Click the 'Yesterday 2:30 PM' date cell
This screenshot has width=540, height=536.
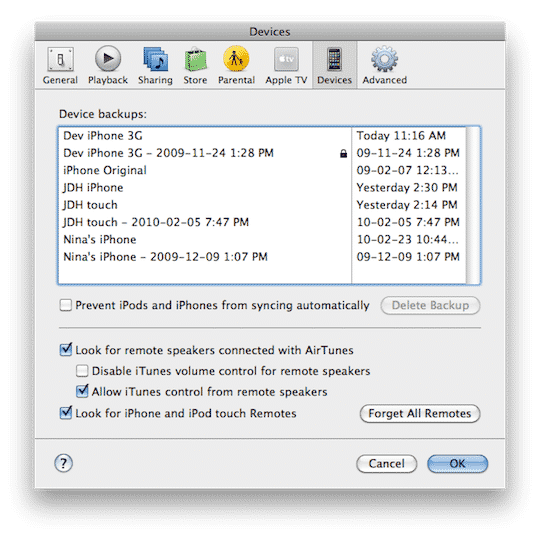[408, 188]
